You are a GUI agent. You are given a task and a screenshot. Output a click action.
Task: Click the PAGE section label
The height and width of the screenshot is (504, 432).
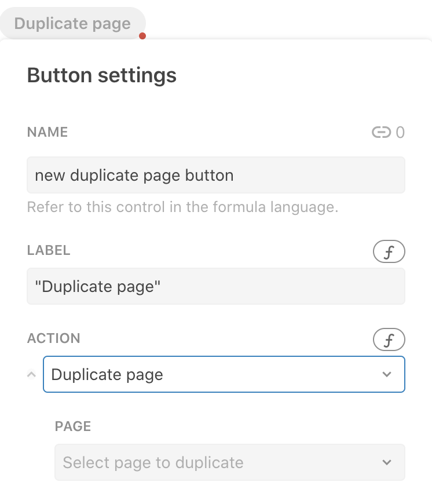point(73,426)
